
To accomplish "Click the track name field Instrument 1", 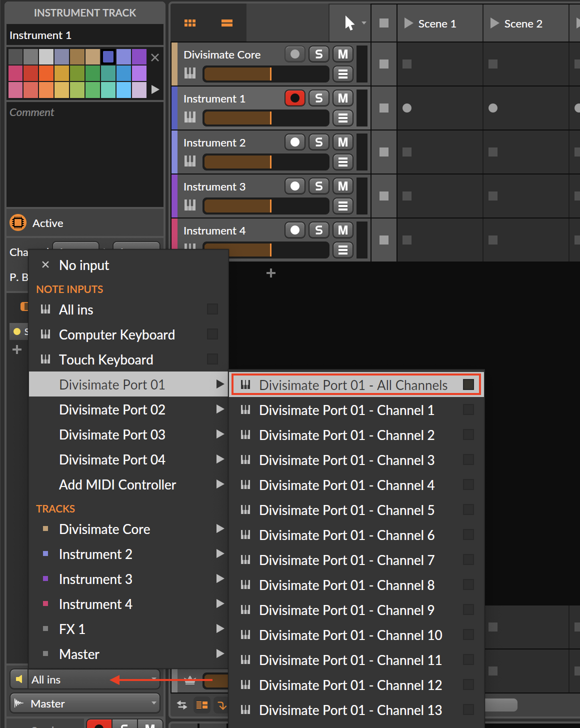I will tap(85, 35).
